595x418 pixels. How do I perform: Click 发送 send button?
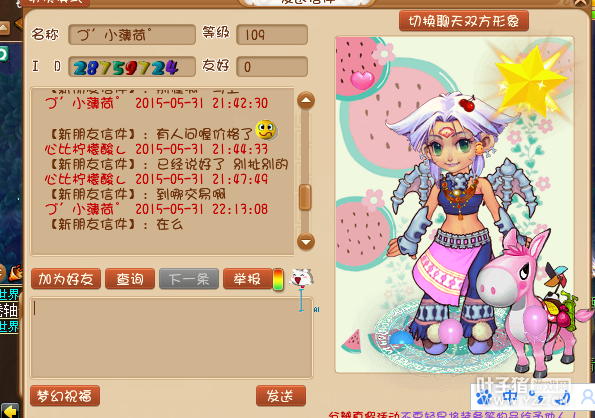tap(281, 396)
